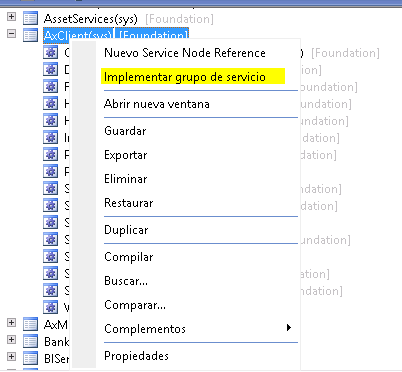Expand the AxM tree node
402x372 pixels.
point(11,322)
